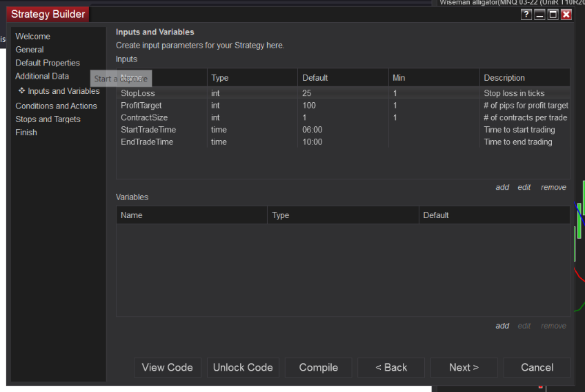The image size is (585, 392).
Task: Select the ProfitTarget input row
Action: (140, 106)
